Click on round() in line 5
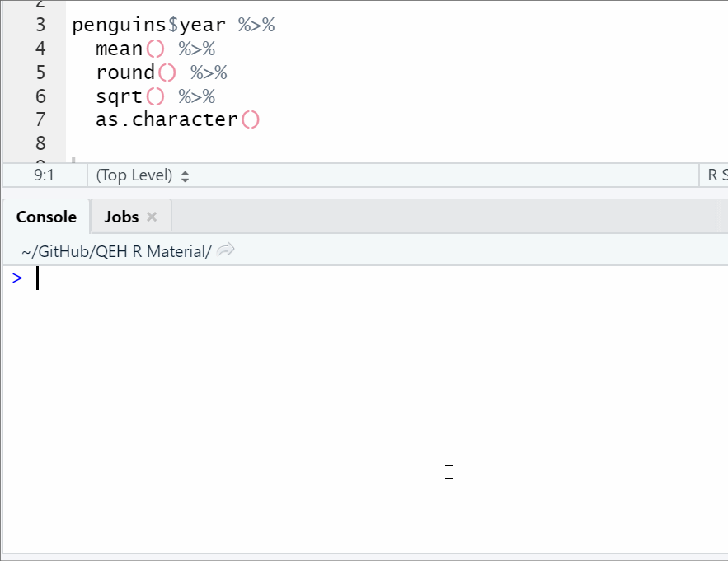Viewport: 728px width, 561px height. pyautogui.click(x=136, y=72)
